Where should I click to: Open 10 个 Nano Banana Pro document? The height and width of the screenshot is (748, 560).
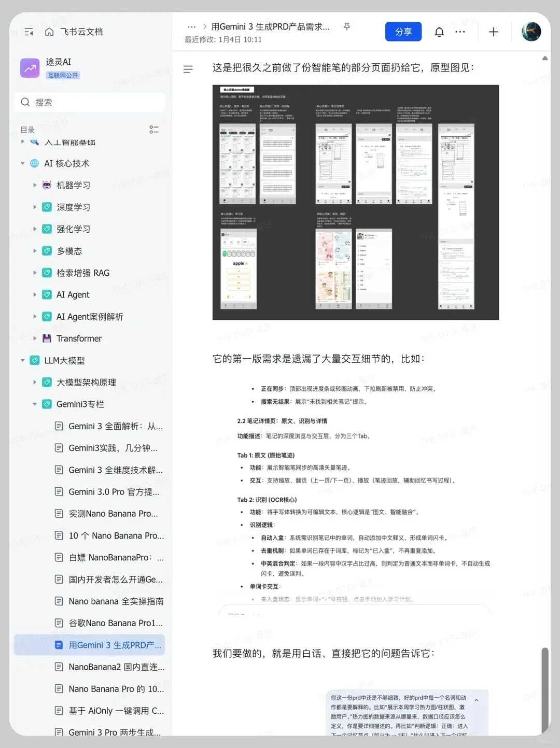pos(116,535)
